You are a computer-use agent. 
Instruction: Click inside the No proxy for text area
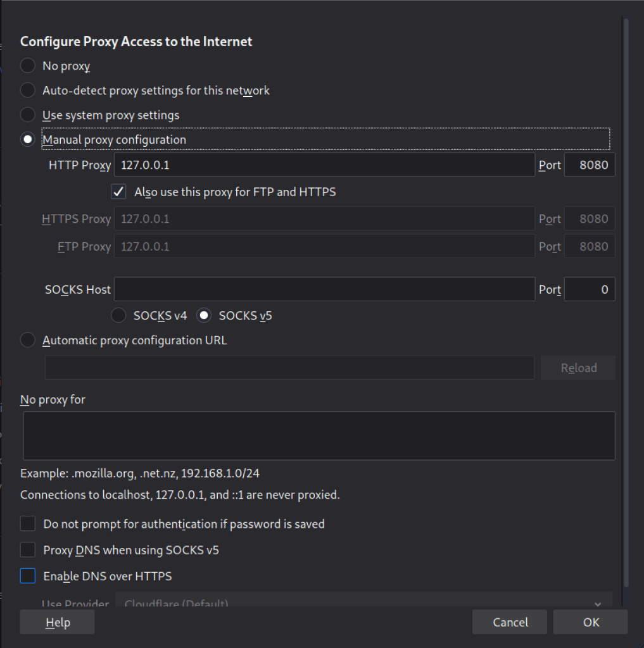pyautogui.click(x=319, y=435)
